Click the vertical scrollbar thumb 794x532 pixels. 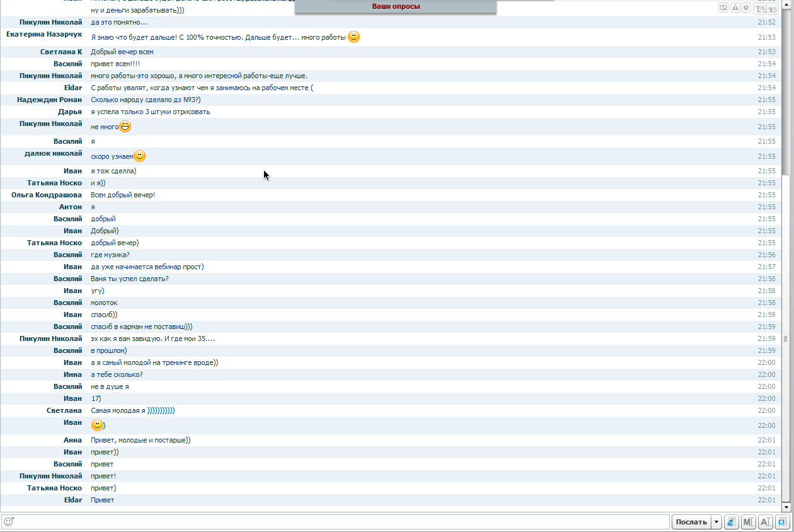point(786,338)
